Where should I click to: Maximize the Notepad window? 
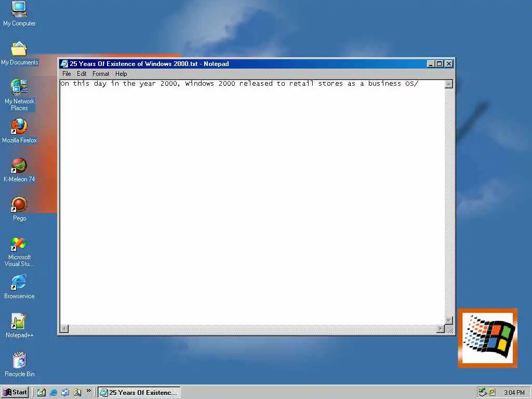439,64
